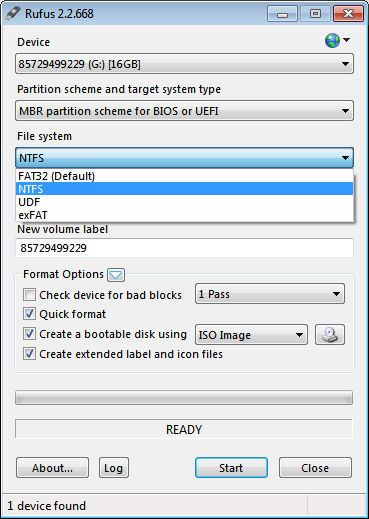The height and width of the screenshot is (519, 369).
Task: Toggle Create a bootable disk using
Action: tap(29, 334)
